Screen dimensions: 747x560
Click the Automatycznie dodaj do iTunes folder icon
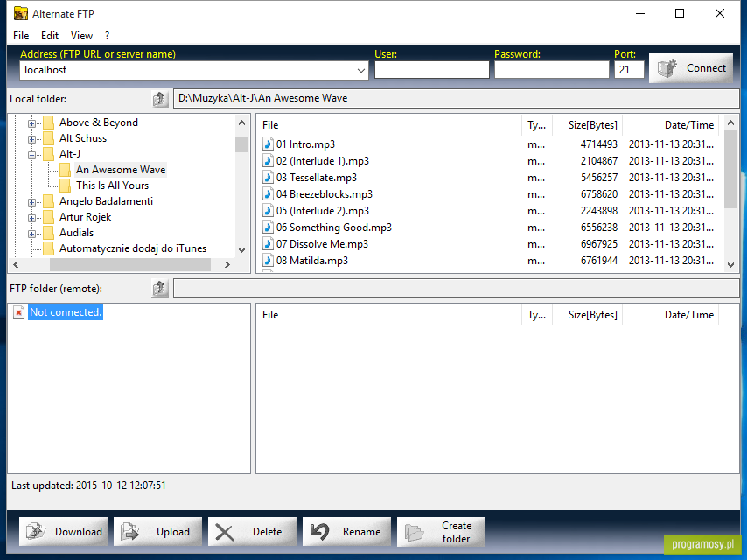(x=49, y=248)
